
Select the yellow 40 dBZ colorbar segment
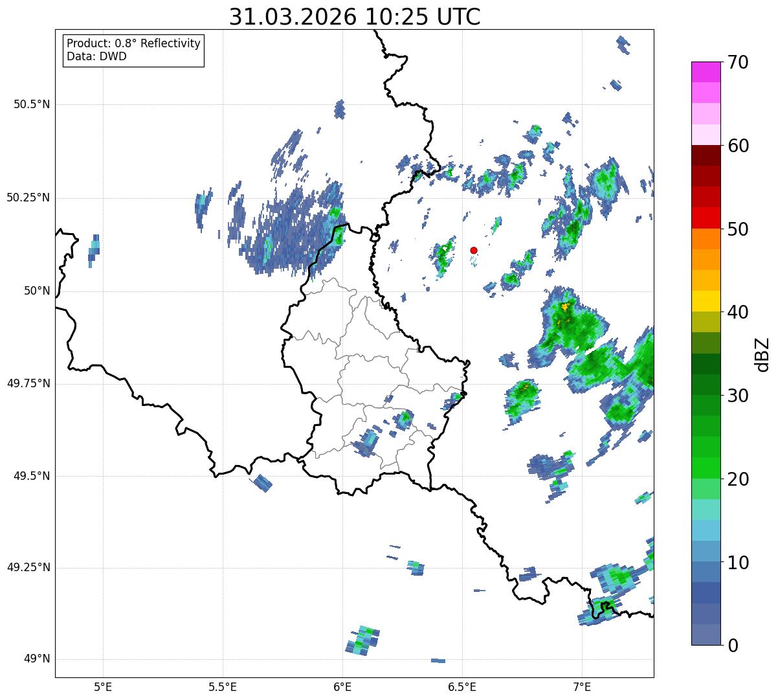[706, 301]
